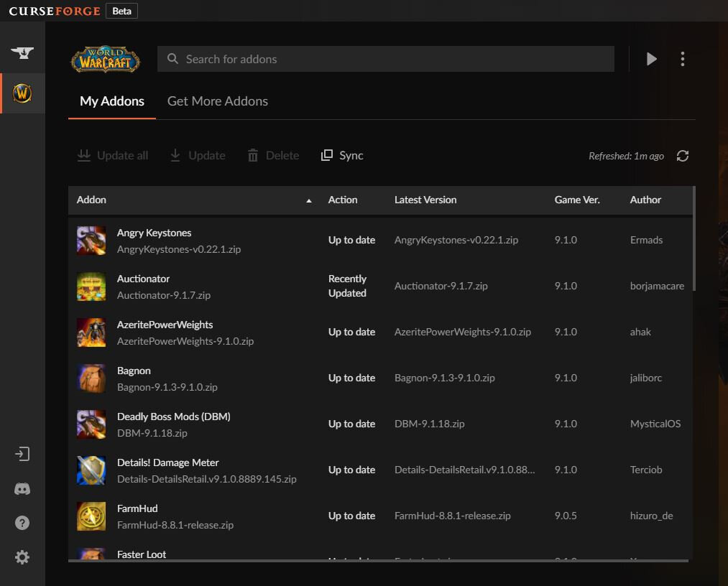The height and width of the screenshot is (586, 728).
Task: Click author name Ermads
Action: pyautogui.click(x=646, y=241)
